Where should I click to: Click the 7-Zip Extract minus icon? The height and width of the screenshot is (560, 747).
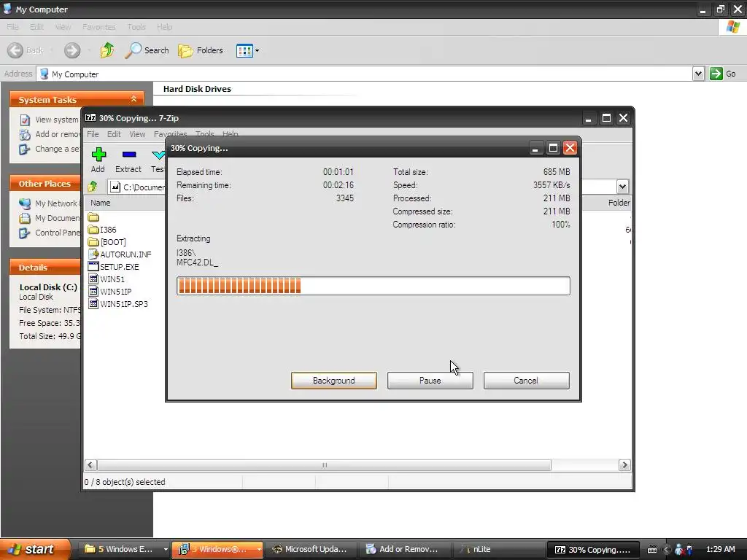point(128,155)
